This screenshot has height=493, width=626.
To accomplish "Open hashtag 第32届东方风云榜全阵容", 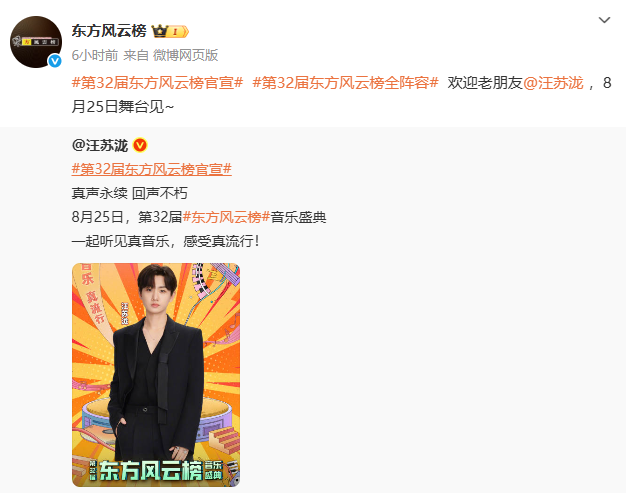I will (x=345, y=83).
